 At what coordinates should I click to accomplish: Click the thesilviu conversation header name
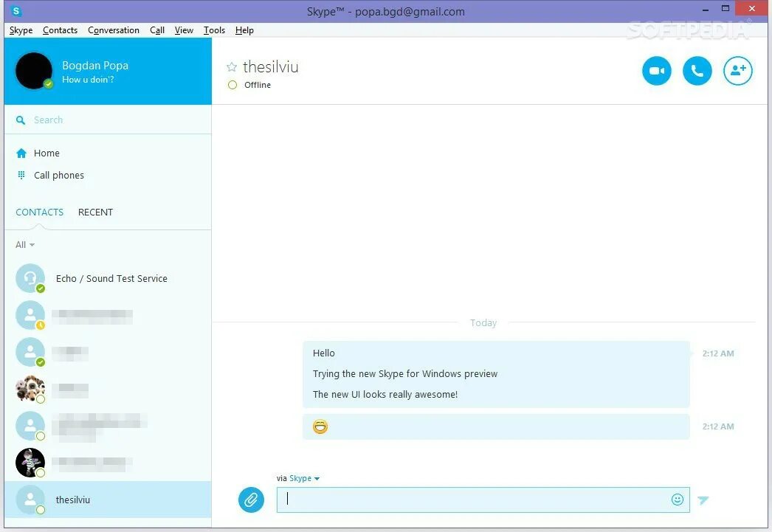pos(271,66)
